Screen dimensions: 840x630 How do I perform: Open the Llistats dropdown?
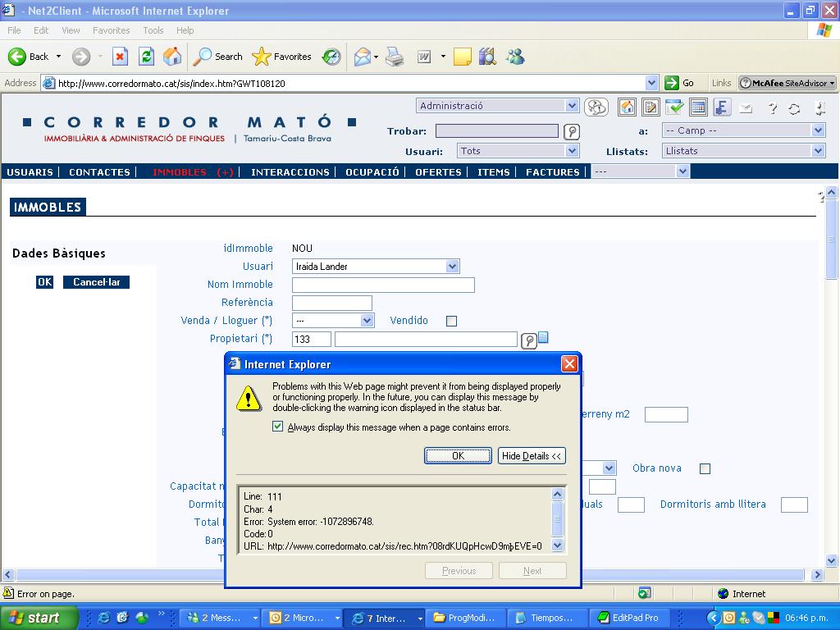[743, 151]
